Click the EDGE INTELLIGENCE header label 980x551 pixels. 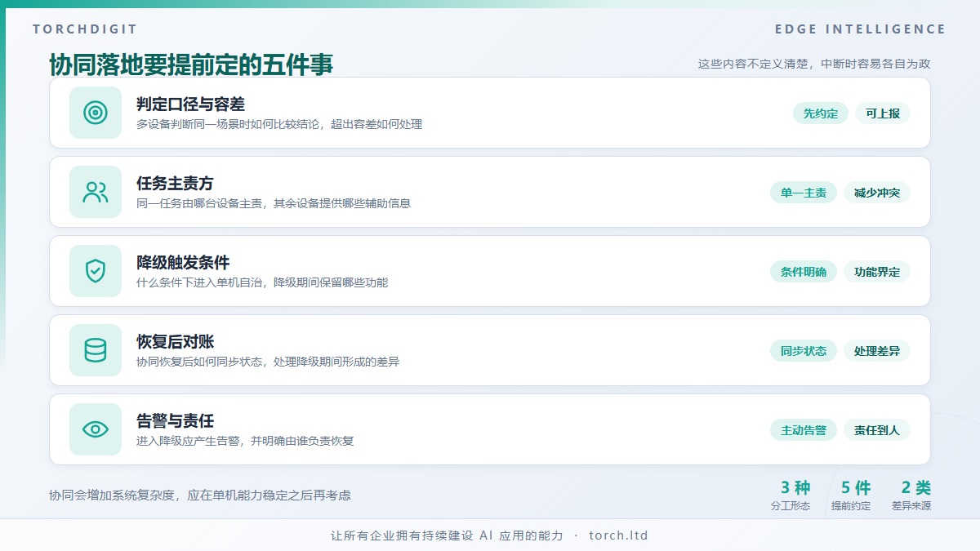point(861,29)
